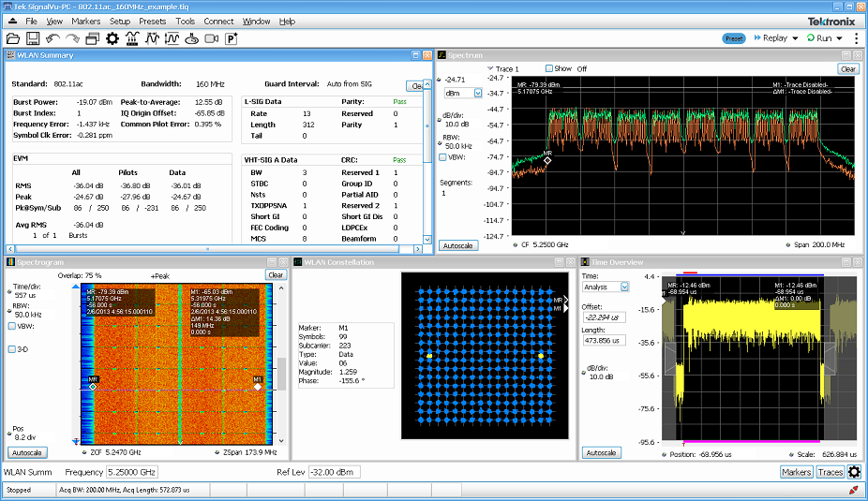Open the dBm units dropdown

coord(477,94)
